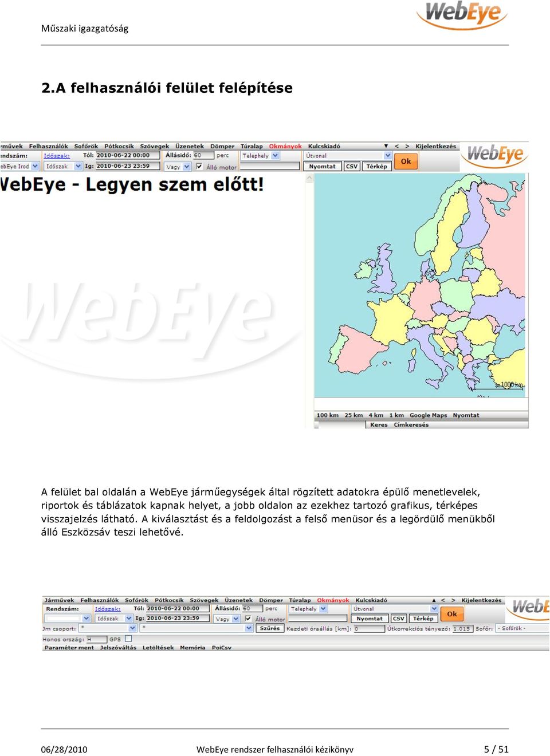The width and height of the screenshot is (550, 756).
Task: Click the orange 'Ok' button in lower screenshot
Action: [x=452, y=614]
